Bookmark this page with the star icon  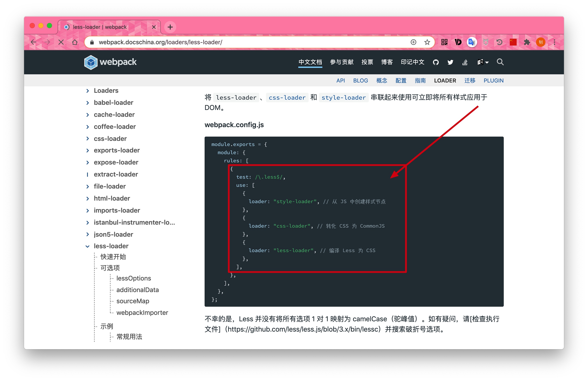tap(427, 42)
